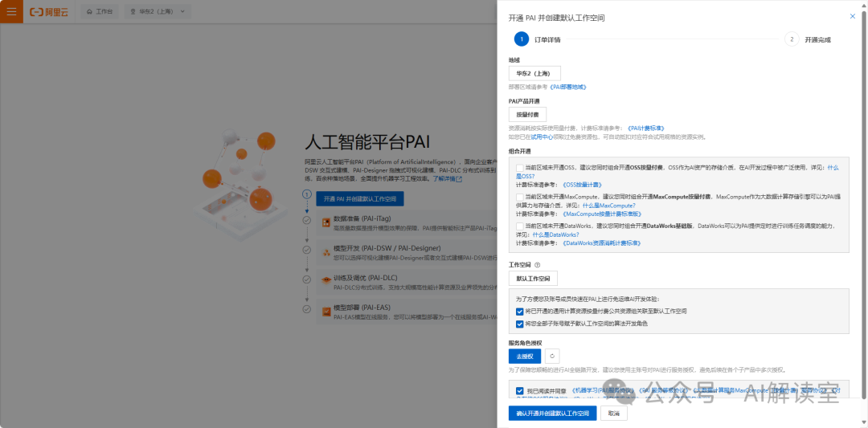This screenshot has width=868, height=428.
Task: Open the 了解详情 link on the main page
Action: point(448,179)
